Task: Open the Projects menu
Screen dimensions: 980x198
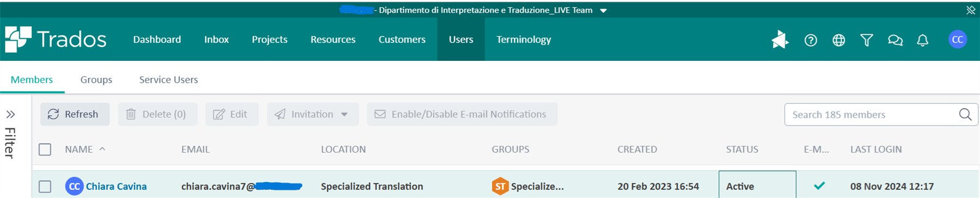Action: point(269,39)
